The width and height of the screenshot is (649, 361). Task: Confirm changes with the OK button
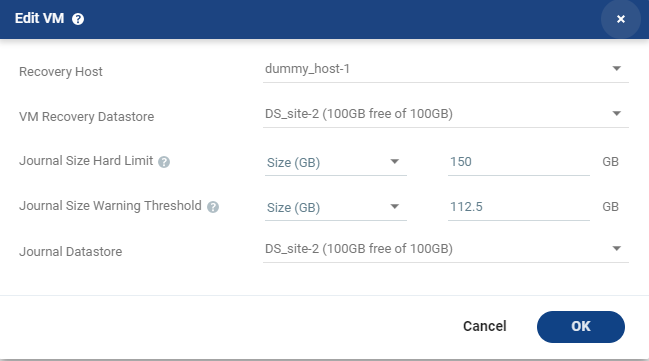coord(581,327)
